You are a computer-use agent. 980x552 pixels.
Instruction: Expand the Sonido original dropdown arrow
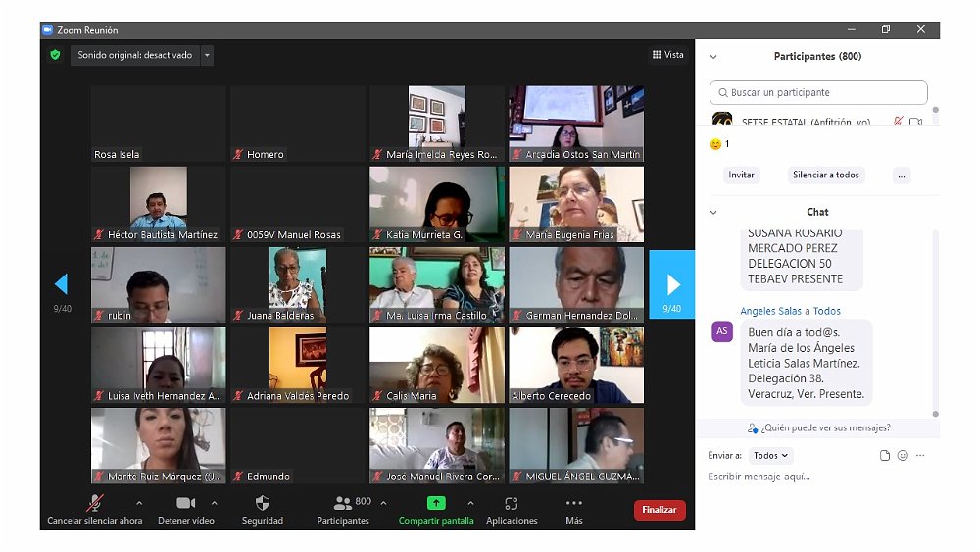click(207, 56)
